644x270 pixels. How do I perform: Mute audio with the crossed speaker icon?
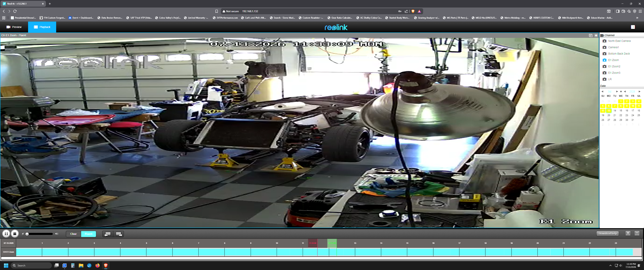pos(23,234)
